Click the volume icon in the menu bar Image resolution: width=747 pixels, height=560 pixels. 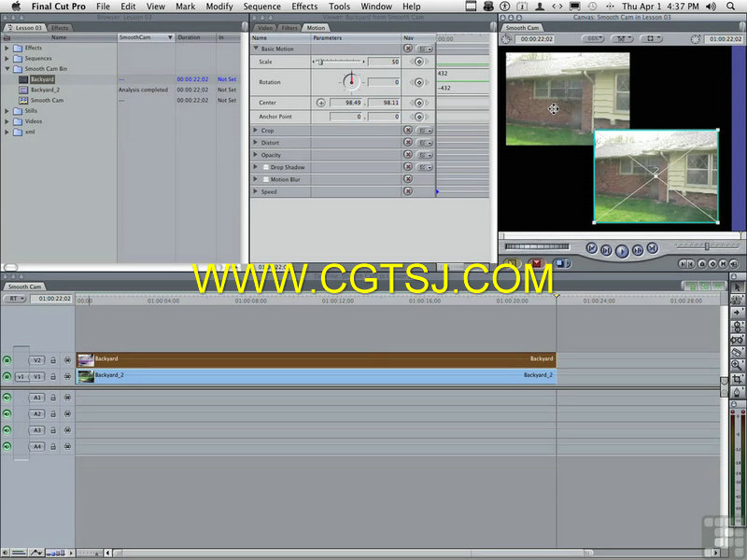pyautogui.click(x=711, y=7)
